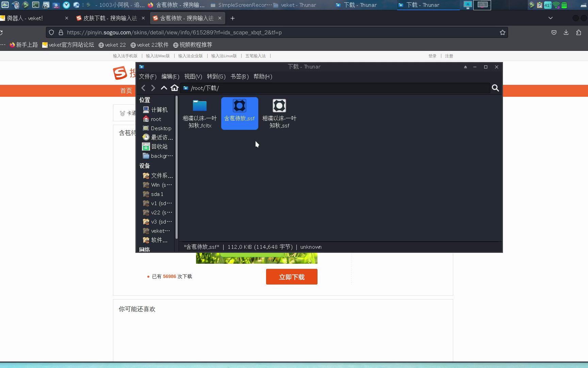Viewport: 588px width, 368px height.
Task: Open the 文件系统 device entry
Action: tap(158, 175)
